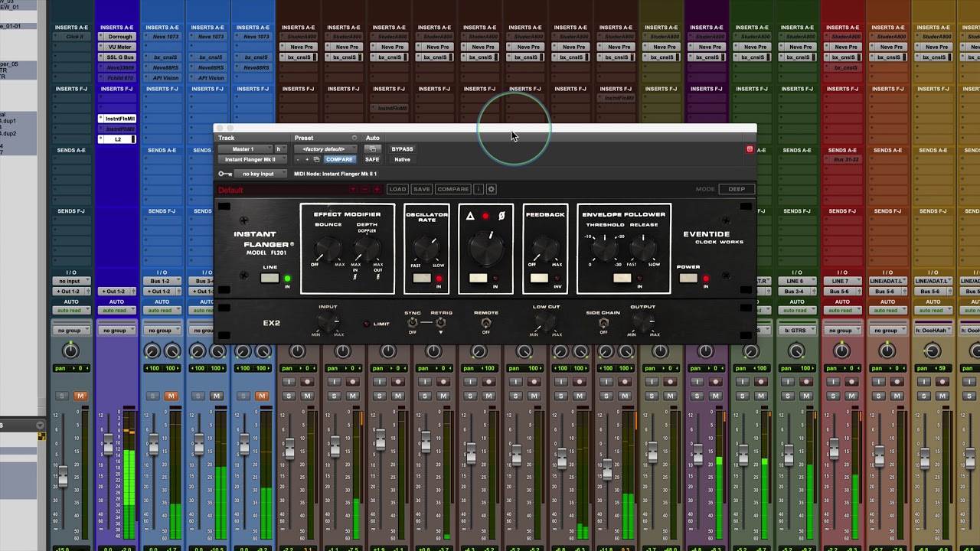Record-enable the first brown track
The image size is (980, 551).
coord(307,382)
